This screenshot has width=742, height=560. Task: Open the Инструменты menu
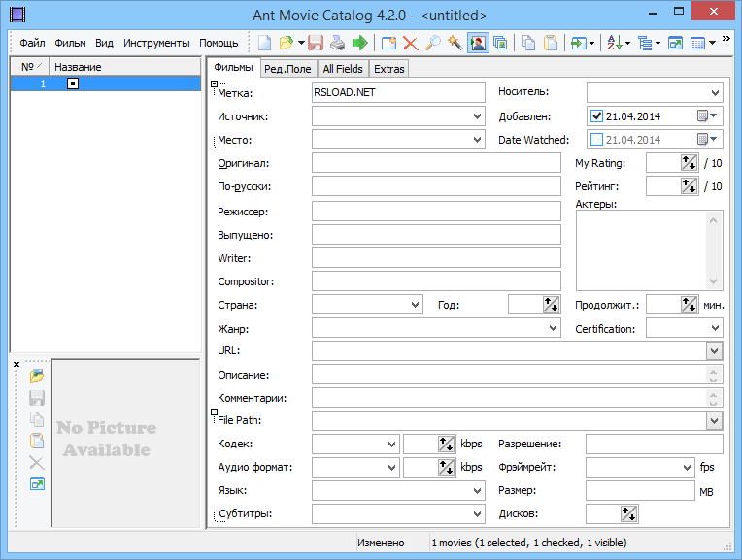pyautogui.click(x=156, y=43)
